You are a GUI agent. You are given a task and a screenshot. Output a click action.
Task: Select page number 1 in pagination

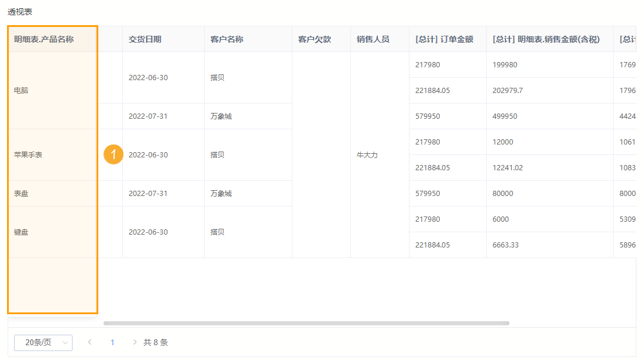click(x=112, y=343)
